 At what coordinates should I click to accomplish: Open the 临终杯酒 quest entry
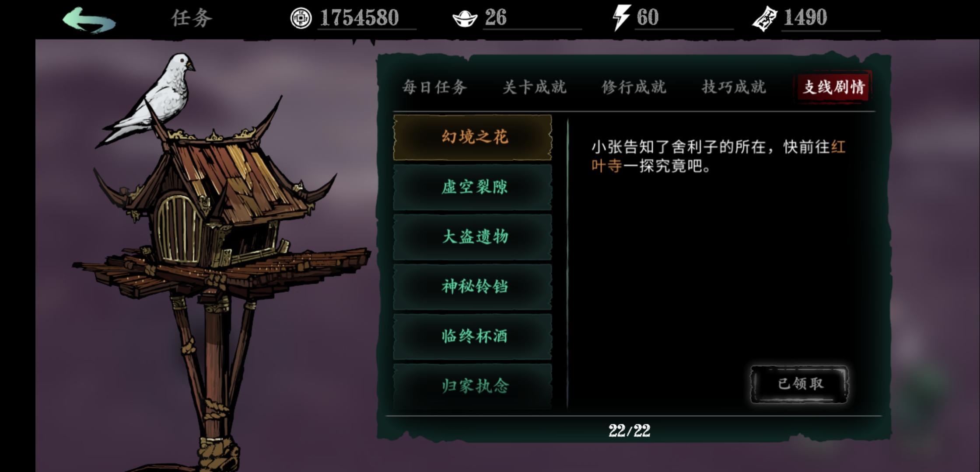(x=472, y=337)
